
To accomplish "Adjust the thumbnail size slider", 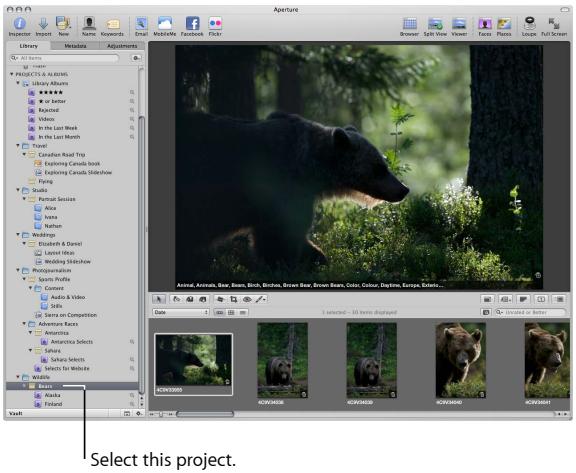I will point(161,414).
